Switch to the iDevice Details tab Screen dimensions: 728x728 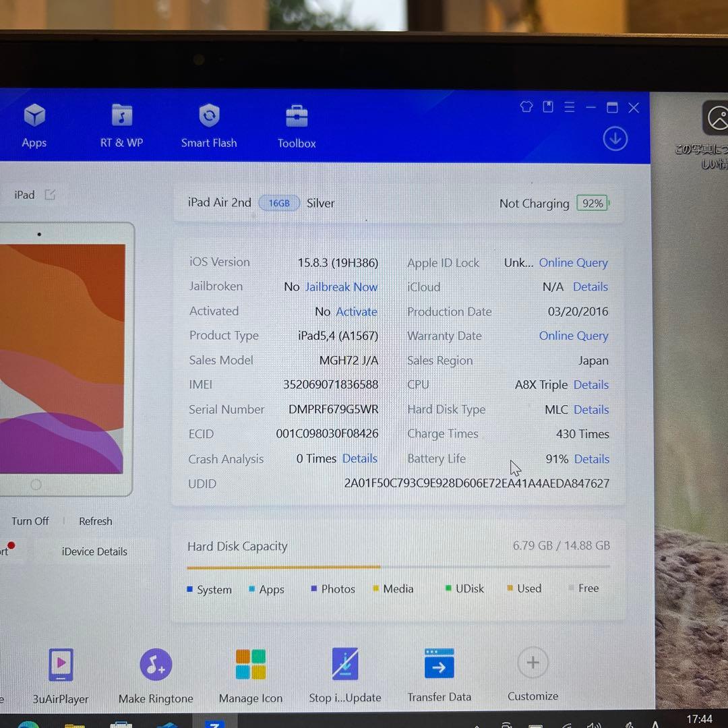tap(94, 551)
